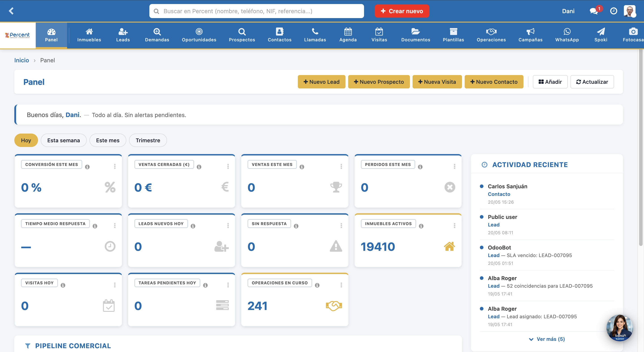Open Sophia assistant chat avatar
The width and height of the screenshot is (644, 352).
[619, 327]
